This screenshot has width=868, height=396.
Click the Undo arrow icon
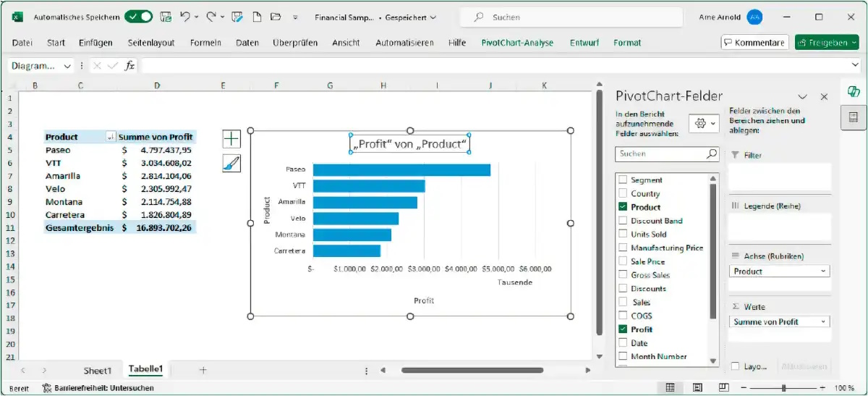[185, 17]
